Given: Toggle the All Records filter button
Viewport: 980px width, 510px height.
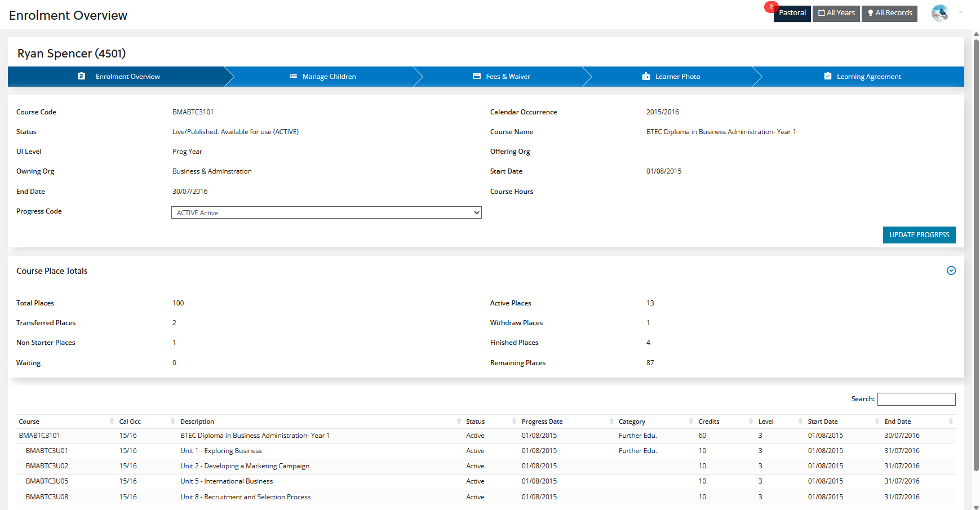Looking at the screenshot, I should pyautogui.click(x=889, y=13).
